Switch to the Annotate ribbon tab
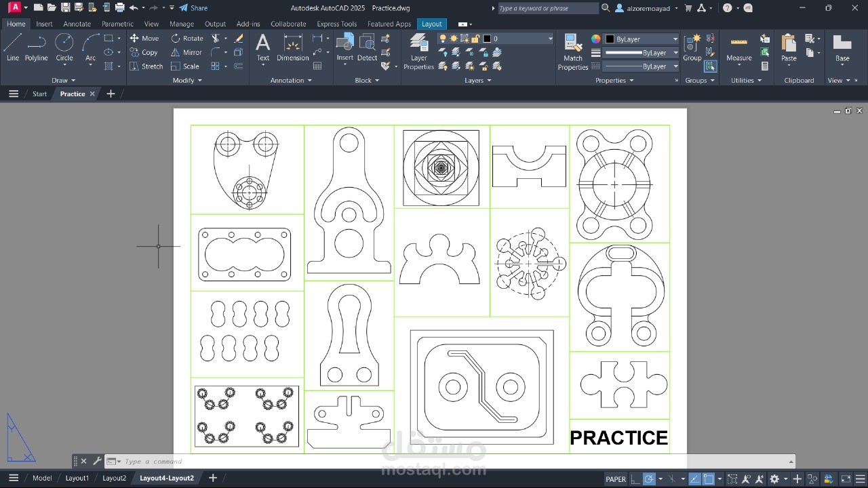Viewport: 868px width, 488px height. (77, 24)
